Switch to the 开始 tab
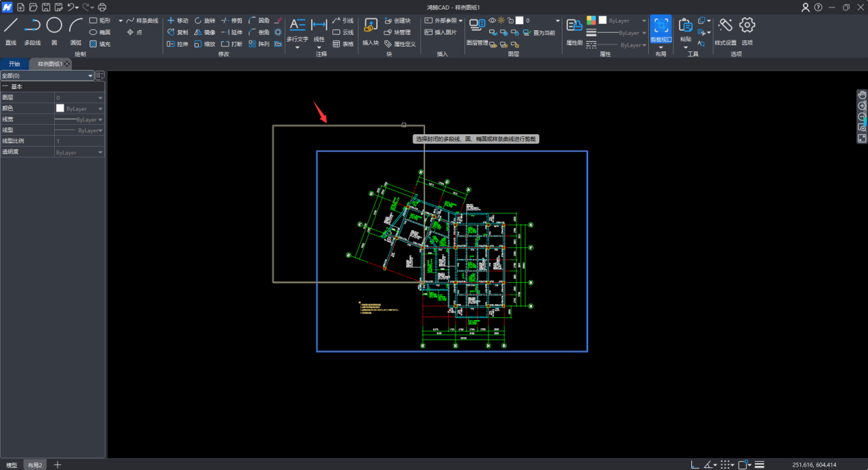Viewport: 868px width, 470px height. pyautogui.click(x=14, y=64)
